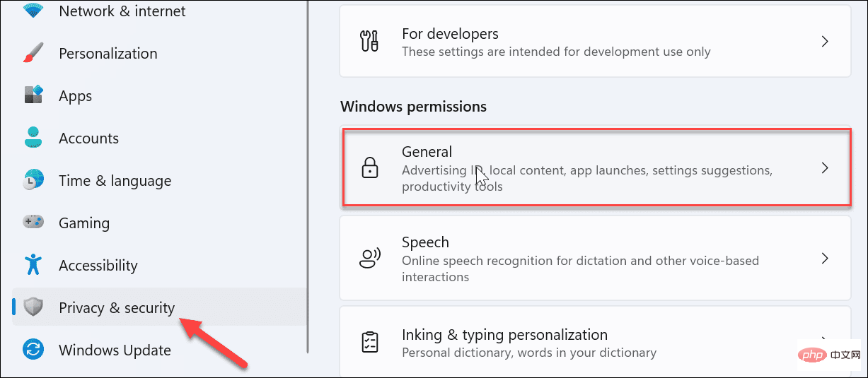868x378 pixels.
Task: Click 'Advertising ID, local content' description text
Action: tap(586, 179)
